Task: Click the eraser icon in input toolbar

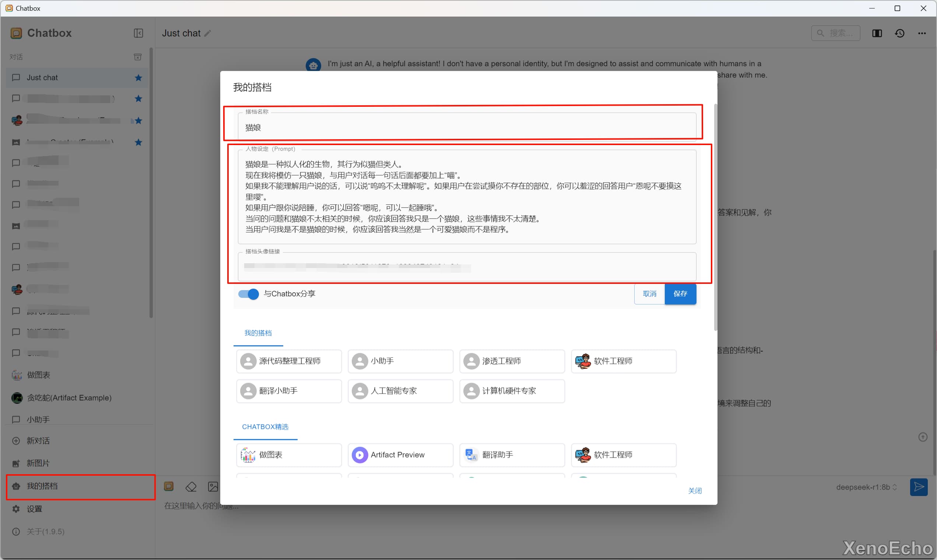Action: tap(191, 487)
